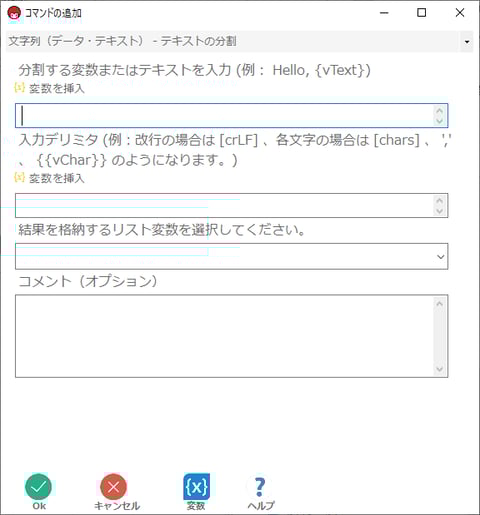Click the comment box scrollbar up arrow
This screenshot has width=480, height=515.
coord(440,304)
